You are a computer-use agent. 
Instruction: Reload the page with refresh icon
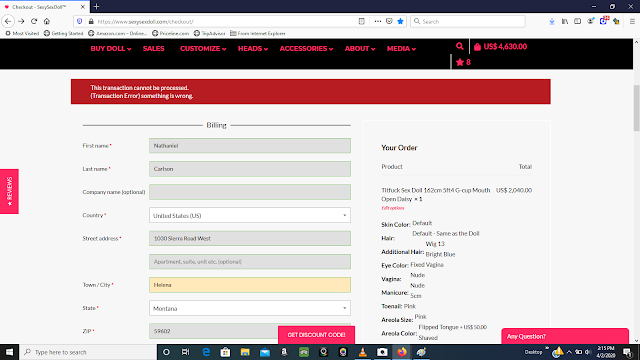(34, 21)
